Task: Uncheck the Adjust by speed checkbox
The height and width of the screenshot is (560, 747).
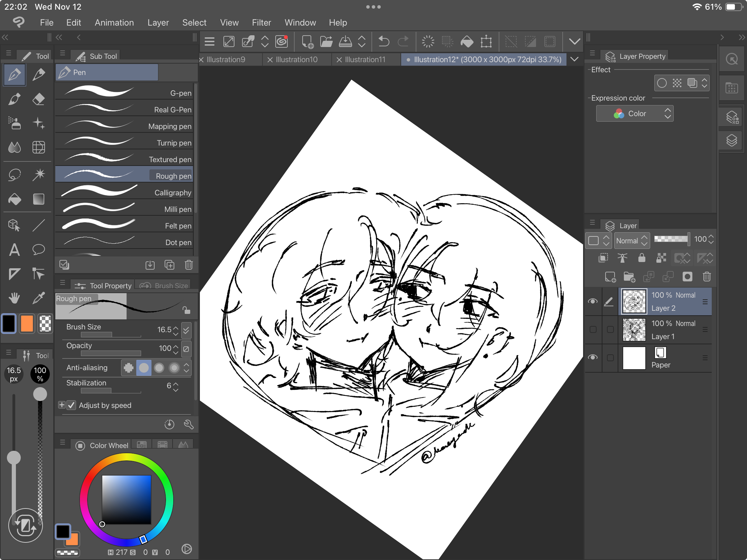Action: [71, 405]
